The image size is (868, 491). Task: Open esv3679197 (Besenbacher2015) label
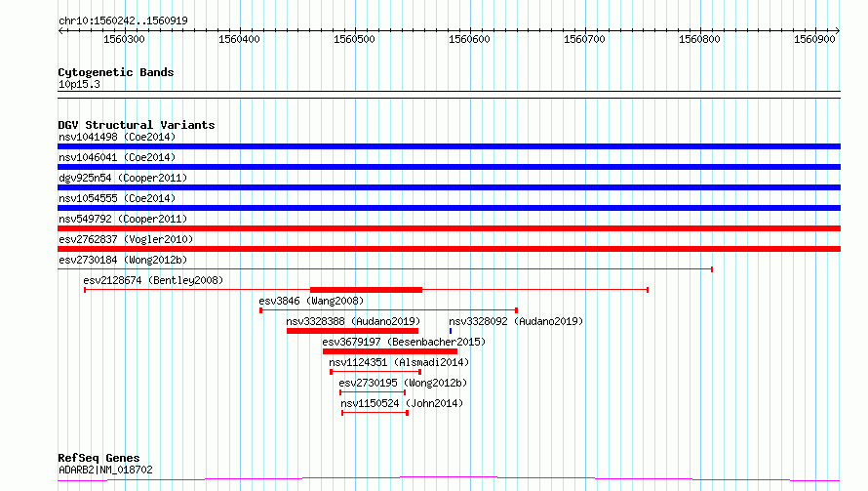pos(404,342)
